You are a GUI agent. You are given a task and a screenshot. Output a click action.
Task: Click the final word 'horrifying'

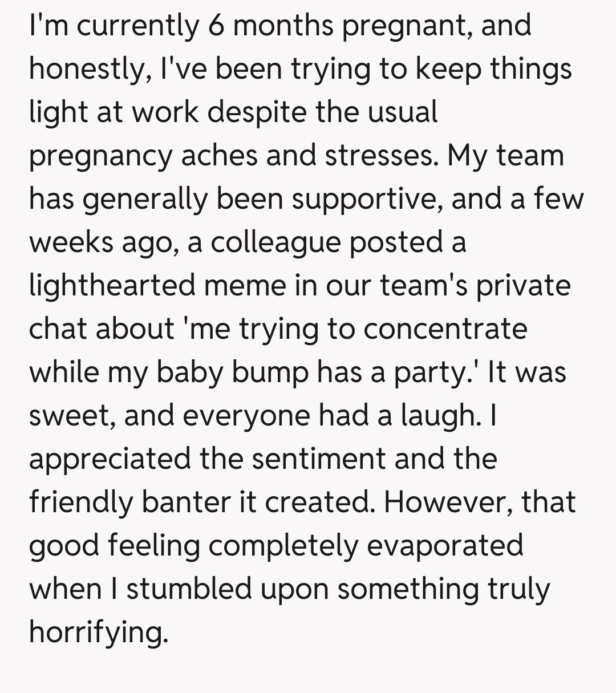pos(99,633)
